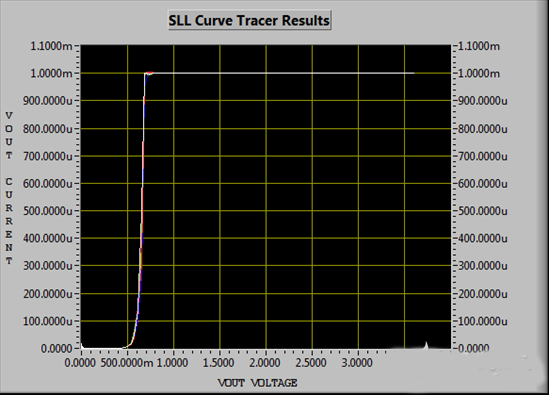Click the 900.0000u right axis label

click(482, 101)
